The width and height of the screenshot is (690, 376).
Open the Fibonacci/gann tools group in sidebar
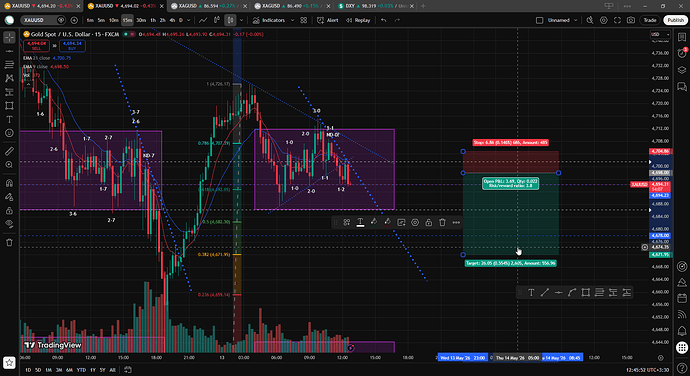pos(9,65)
